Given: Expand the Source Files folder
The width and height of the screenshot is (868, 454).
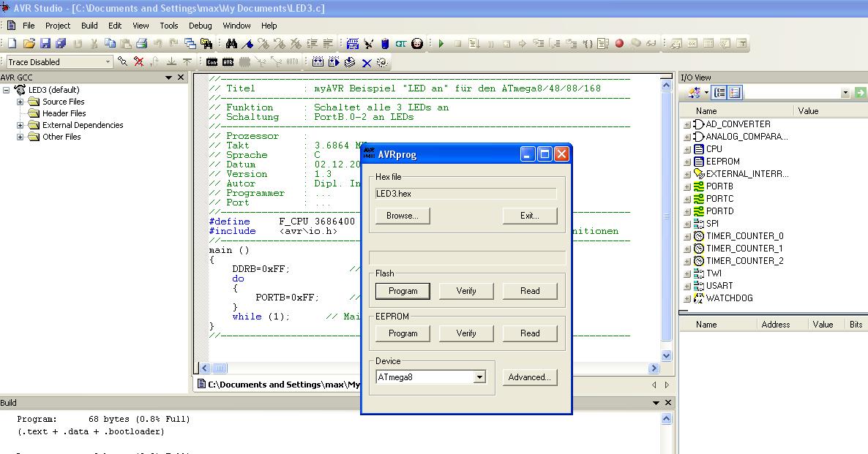Looking at the screenshot, I should (20, 102).
